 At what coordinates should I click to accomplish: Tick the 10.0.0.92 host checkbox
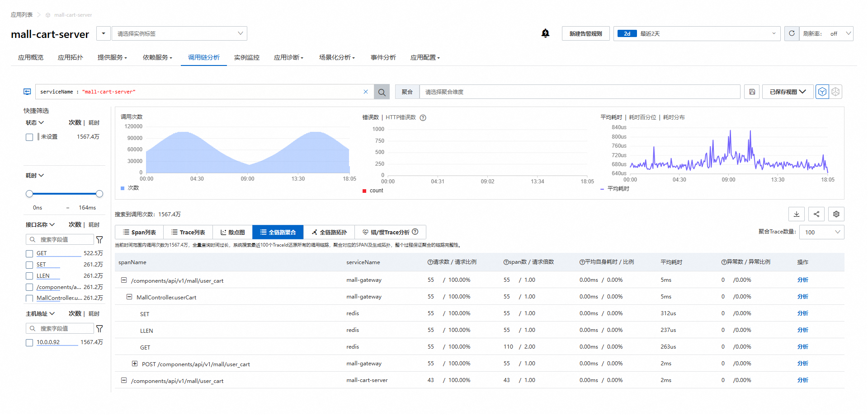pos(29,343)
